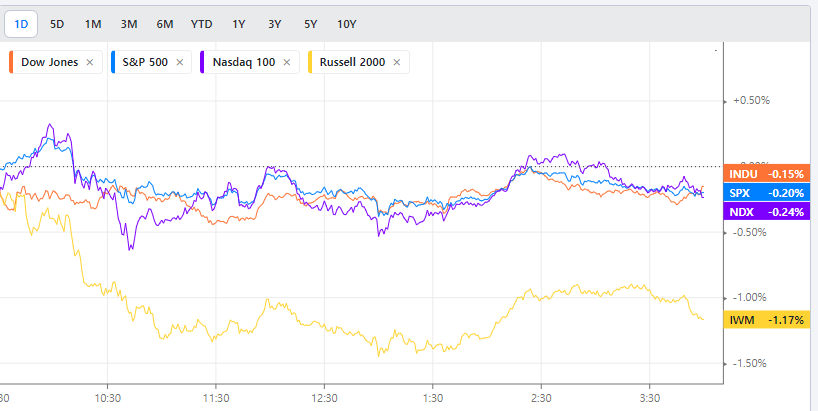The width and height of the screenshot is (818, 411).
Task: Remove Russell 2000 from the chart
Action: pos(397,62)
